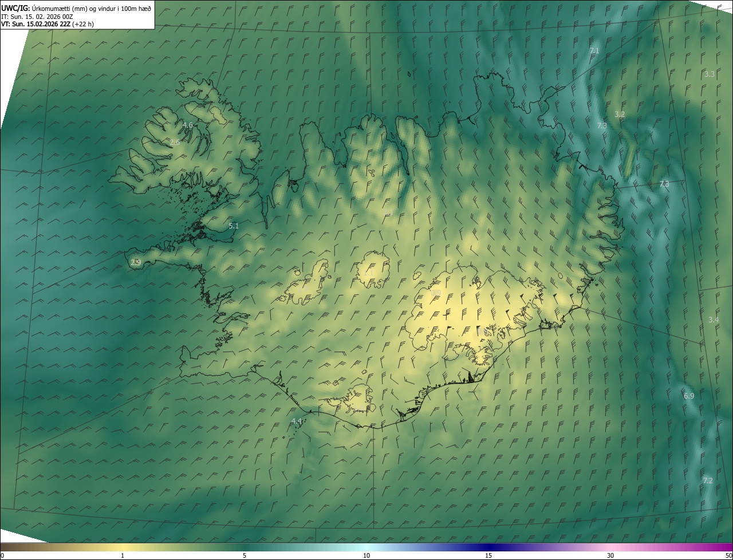The height and width of the screenshot is (560, 733).
Task: Click the 0 tick on color scale
Action: pos(2,556)
